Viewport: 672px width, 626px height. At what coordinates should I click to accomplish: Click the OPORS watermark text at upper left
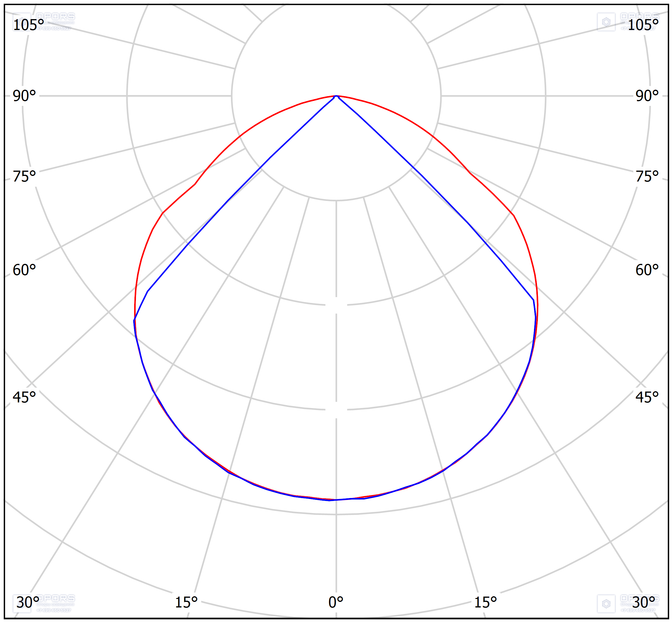(55, 16)
